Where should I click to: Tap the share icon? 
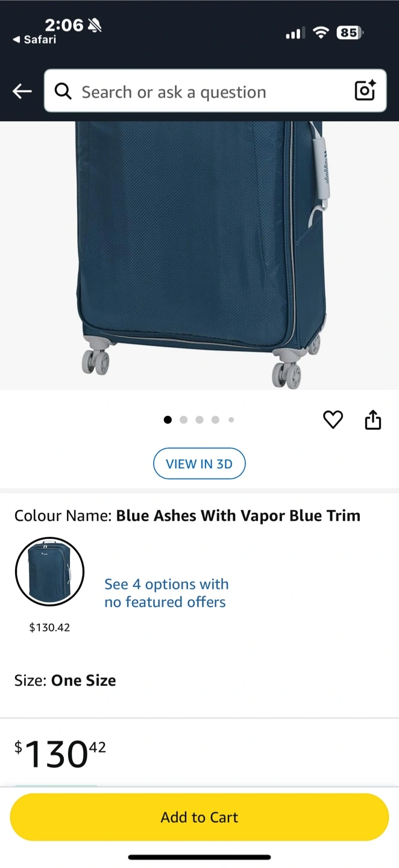pos(373,420)
